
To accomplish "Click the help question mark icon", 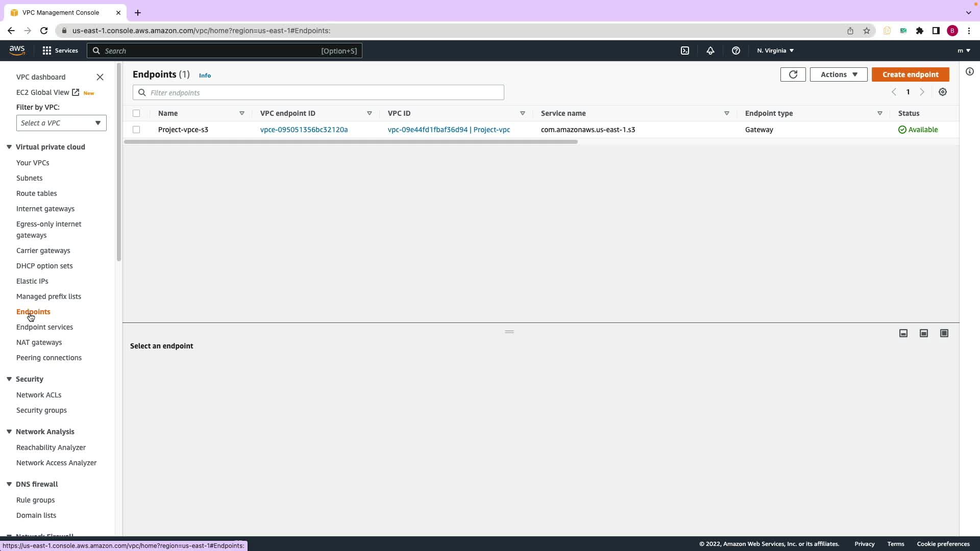I will pyautogui.click(x=736, y=51).
